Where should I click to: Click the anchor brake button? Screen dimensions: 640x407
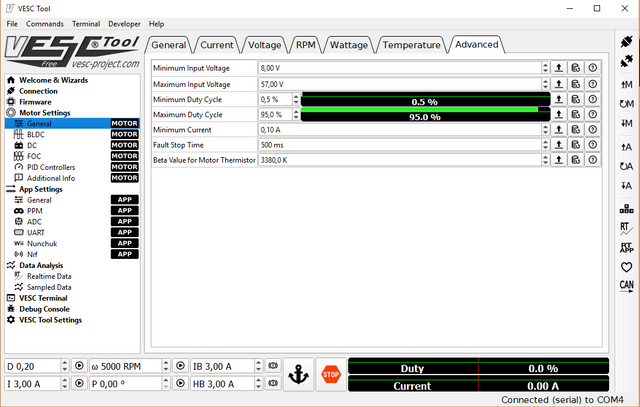(298, 374)
